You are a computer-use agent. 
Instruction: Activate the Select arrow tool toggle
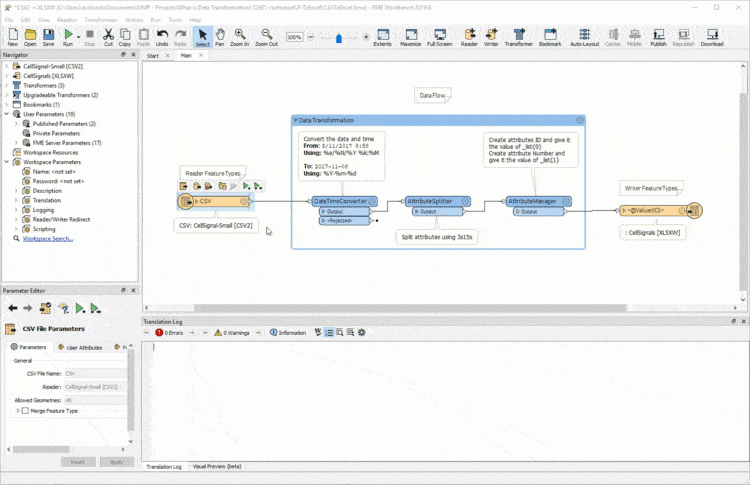[x=202, y=36]
